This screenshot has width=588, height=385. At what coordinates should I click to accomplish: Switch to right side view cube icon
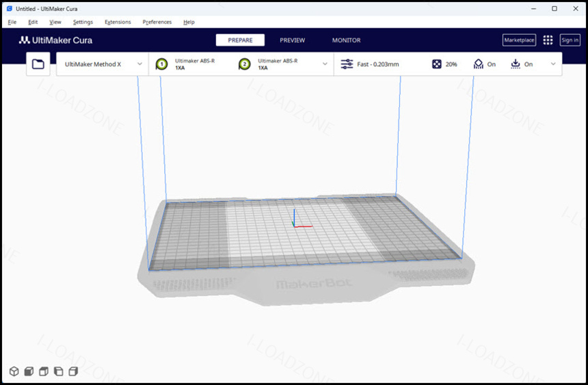point(74,371)
